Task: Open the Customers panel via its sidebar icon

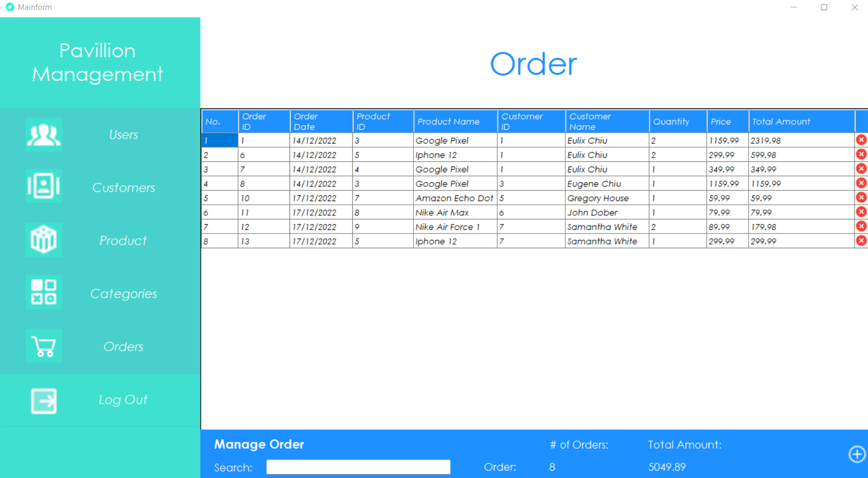Action: pyautogui.click(x=43, y=186)
